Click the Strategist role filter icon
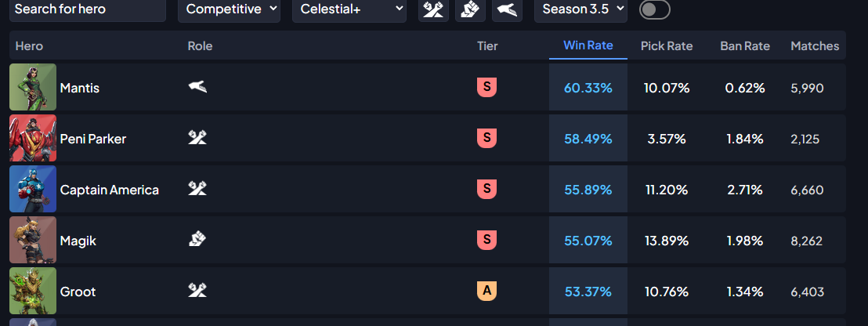868x326 pixels. tap(507, 9)
